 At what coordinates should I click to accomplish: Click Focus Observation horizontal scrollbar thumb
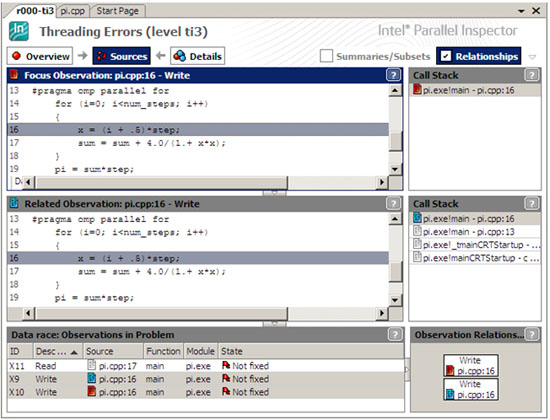pyautogui.click(x=162, y=182)
